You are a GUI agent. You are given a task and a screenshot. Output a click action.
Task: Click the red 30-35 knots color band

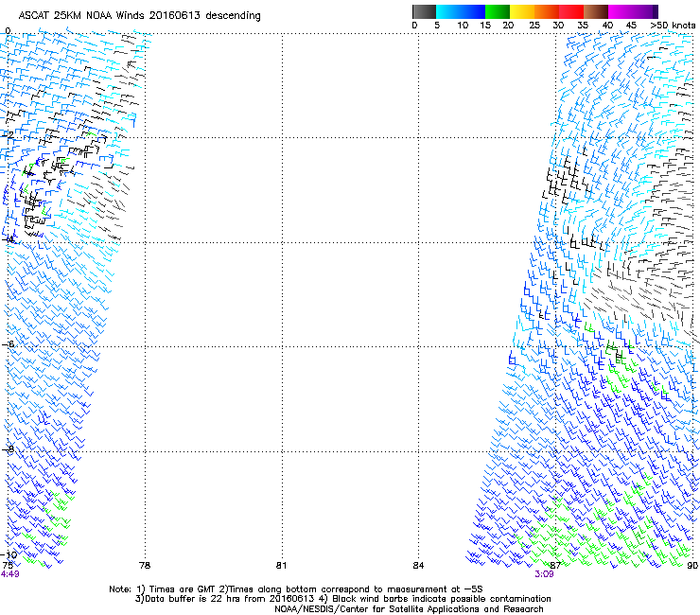(x=571, y=11)
